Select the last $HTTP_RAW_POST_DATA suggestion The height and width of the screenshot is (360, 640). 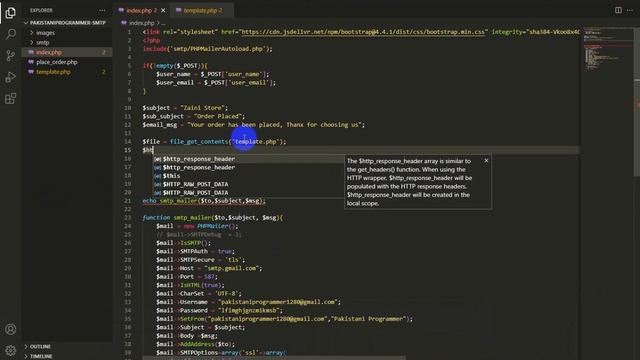click(x=249, y=193)
